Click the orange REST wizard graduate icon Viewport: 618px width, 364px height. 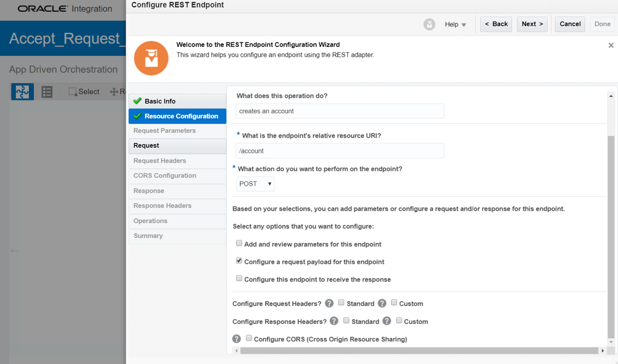pyautogui.click(x=151, y=58)
